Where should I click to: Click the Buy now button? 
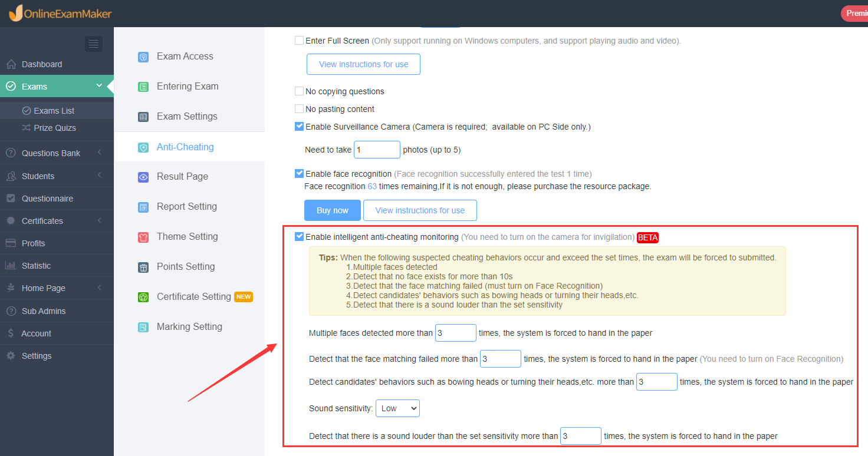point(333,210)
